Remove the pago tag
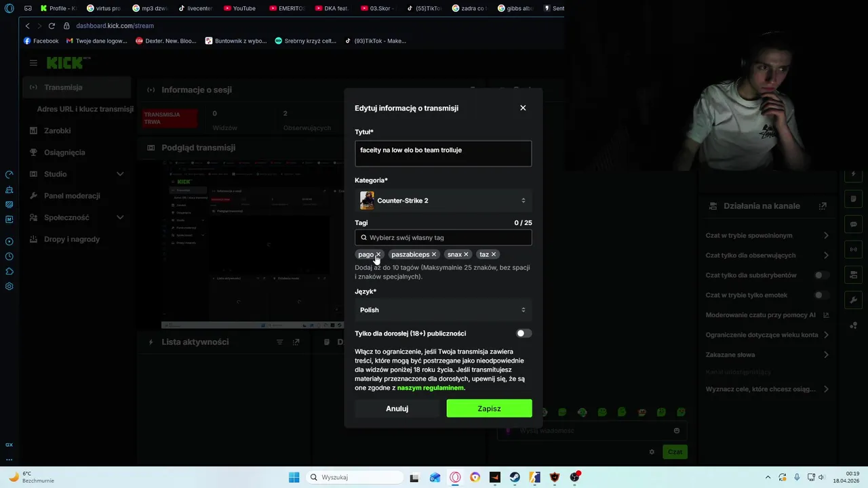868x488 pixels. (378, 254)
